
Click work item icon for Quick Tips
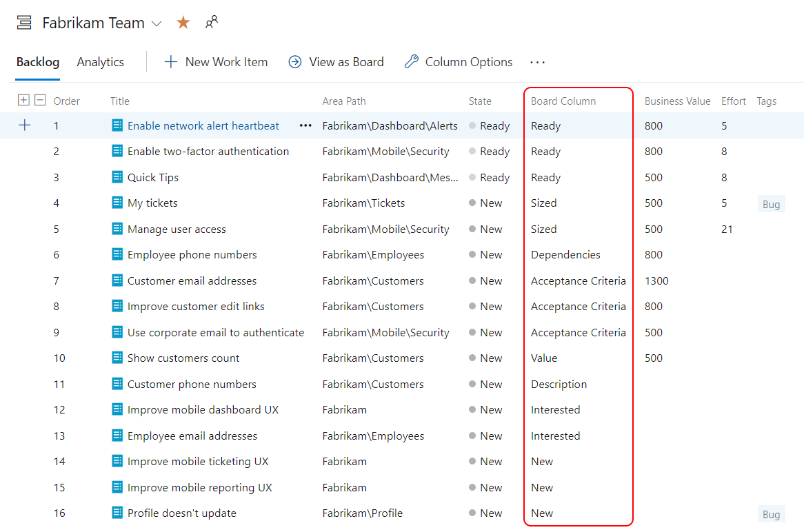click(117, 177)
